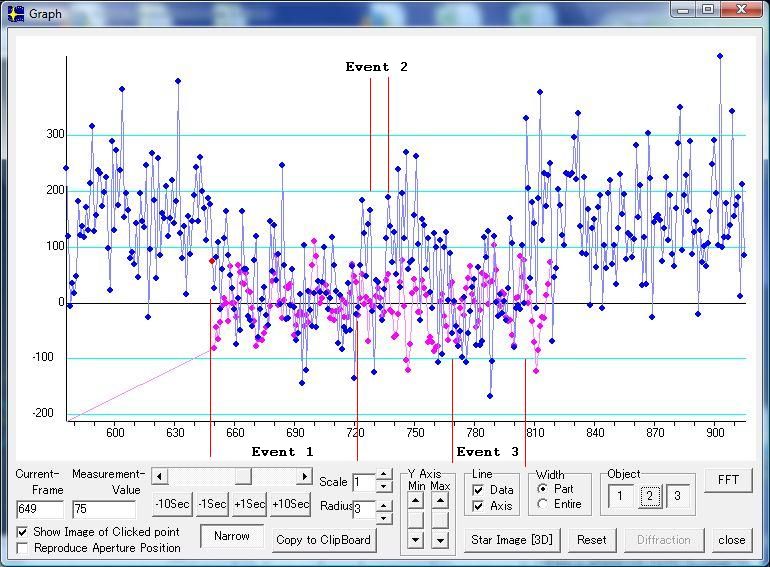Click the Graph window app icon
Viewport: 770px width, 567px height.
click(x=16, y=14)
